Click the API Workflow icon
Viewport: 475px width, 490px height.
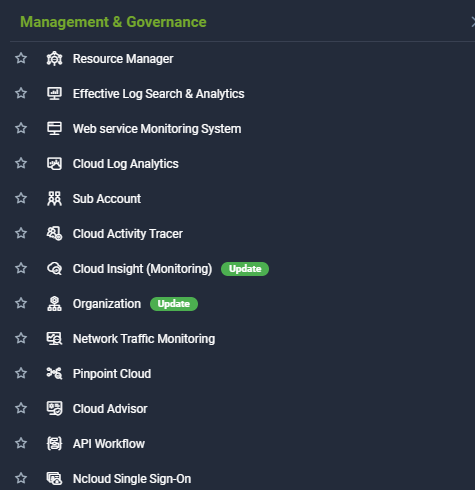point(54,444)
